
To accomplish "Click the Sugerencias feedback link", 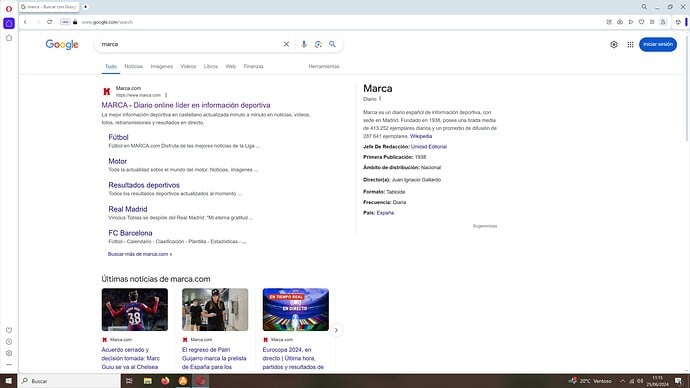I will point(484,226).
